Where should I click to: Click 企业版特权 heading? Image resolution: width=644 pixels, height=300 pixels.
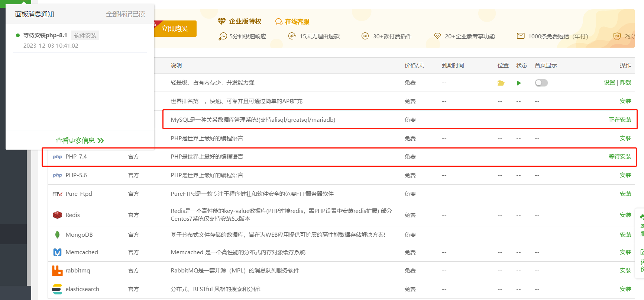[245, 22]
